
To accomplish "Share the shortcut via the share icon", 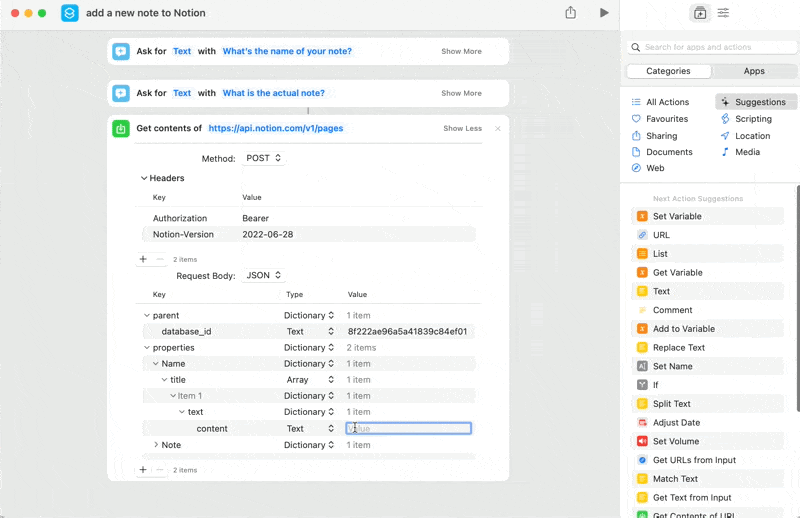I will click(570, 13).
